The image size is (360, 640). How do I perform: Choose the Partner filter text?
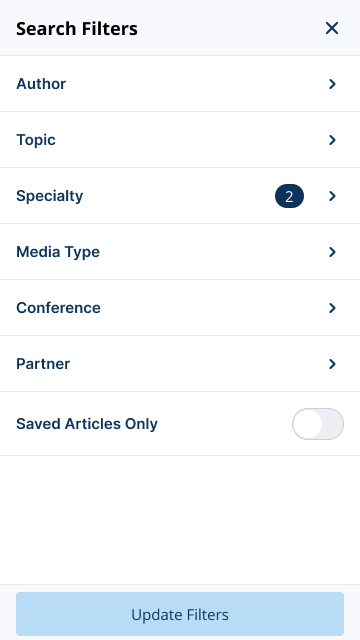tap(43, 364)
